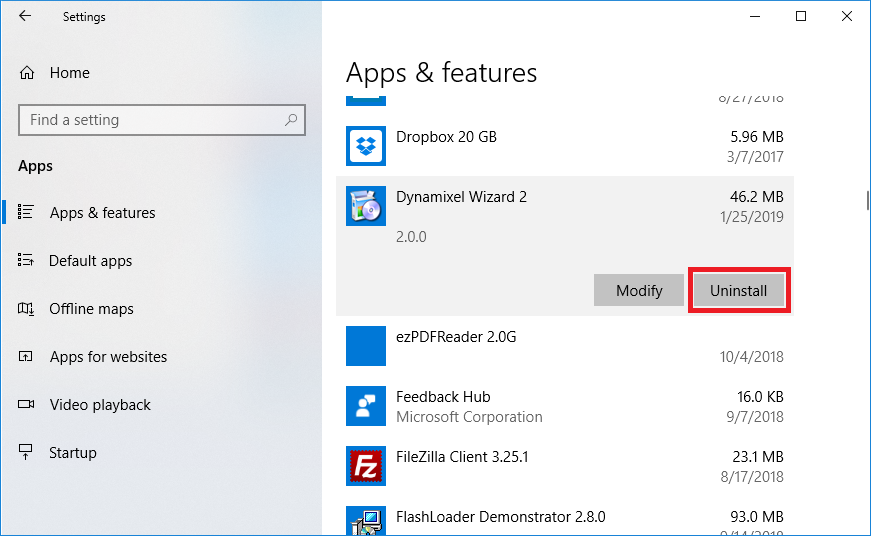Image resolution: width=871 pixels, height=536 pixels.
Task: Click the Dynamixel Wizard 2 app name
Action: pyautogui.click(x=461, y=197)
